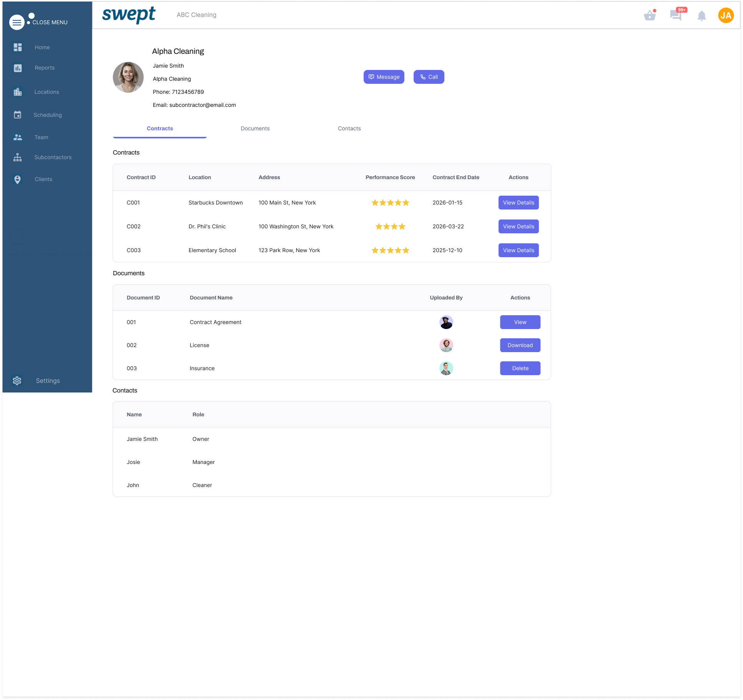Download the License document
This screenshot has width=743, height=700.
pyautogui.click(x=520, y=345)
